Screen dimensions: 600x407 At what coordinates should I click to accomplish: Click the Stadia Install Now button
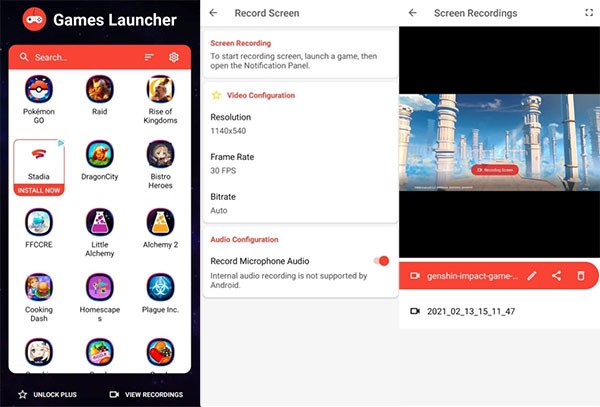[x=39, y=190]
